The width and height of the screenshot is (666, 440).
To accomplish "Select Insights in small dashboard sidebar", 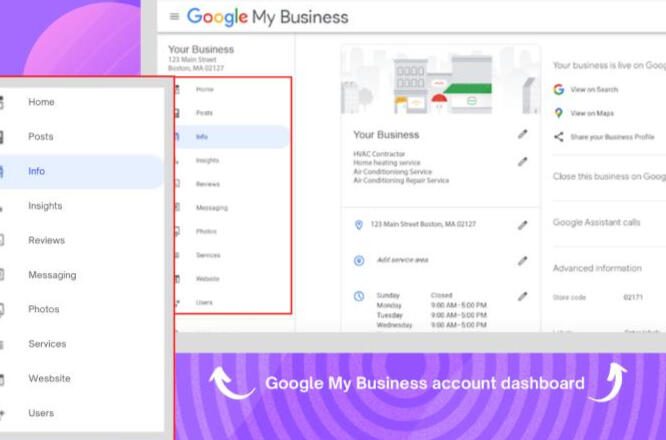I will tap(207, 161).
